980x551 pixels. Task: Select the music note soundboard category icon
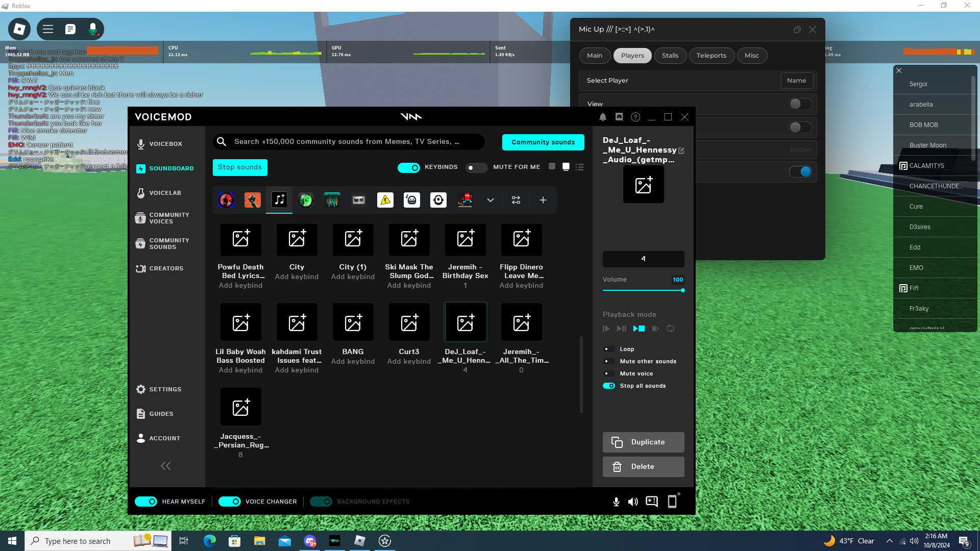[x=279, y=200]
